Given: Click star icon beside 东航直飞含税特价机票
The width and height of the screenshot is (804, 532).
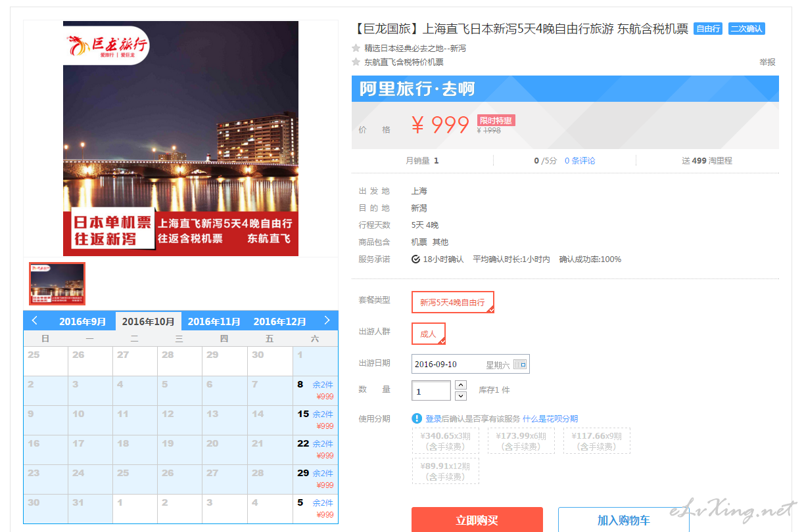Looking at the screenshot, I should [356, 62].
